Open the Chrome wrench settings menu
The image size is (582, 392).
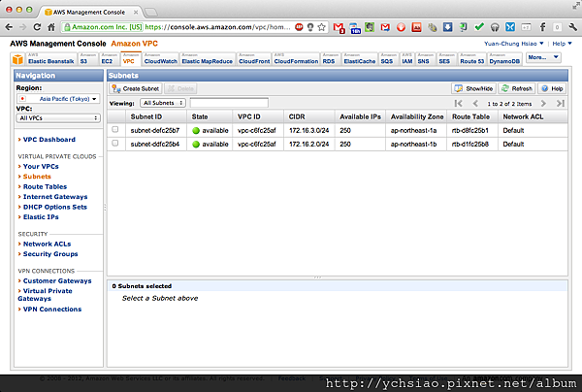click(x=572, y=27)
